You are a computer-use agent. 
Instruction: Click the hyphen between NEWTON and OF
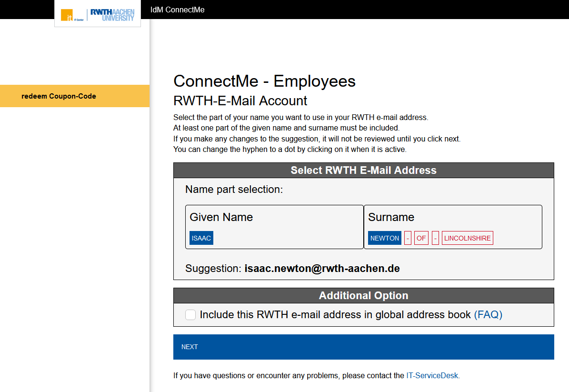(408, 238)
